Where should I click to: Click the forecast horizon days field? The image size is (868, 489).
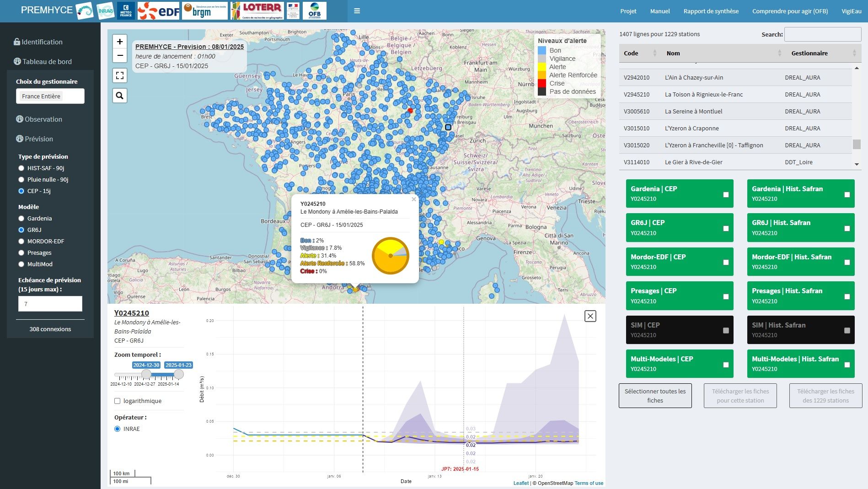click(x=50, y=304)
